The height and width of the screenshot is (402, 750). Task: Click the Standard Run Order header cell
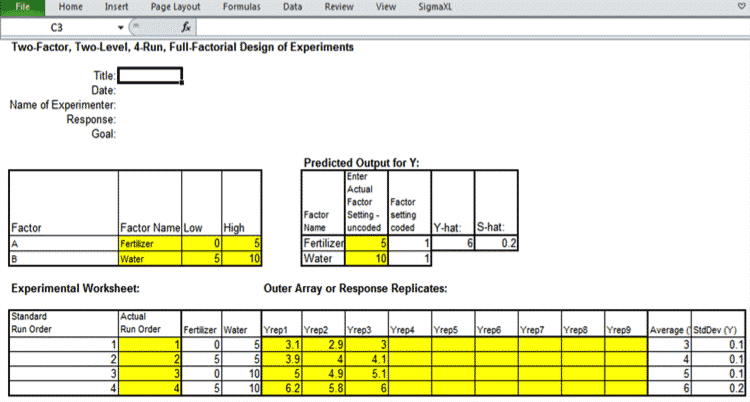[63, 323]
